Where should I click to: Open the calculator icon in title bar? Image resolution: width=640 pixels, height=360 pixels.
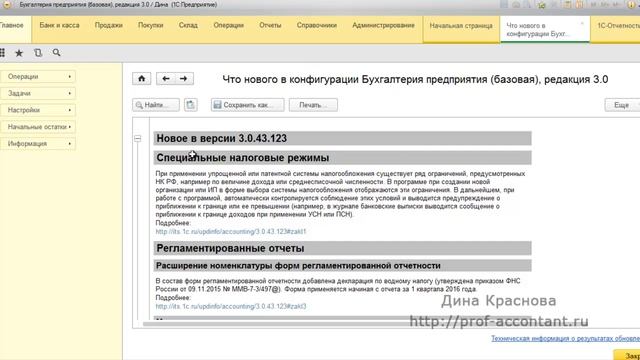568,5
